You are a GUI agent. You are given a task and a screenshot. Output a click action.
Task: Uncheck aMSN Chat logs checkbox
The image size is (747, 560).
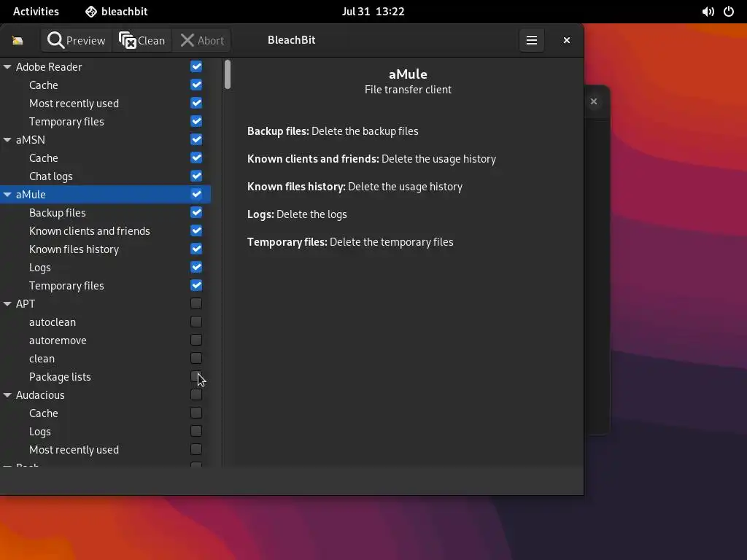(x=196, y=176)
